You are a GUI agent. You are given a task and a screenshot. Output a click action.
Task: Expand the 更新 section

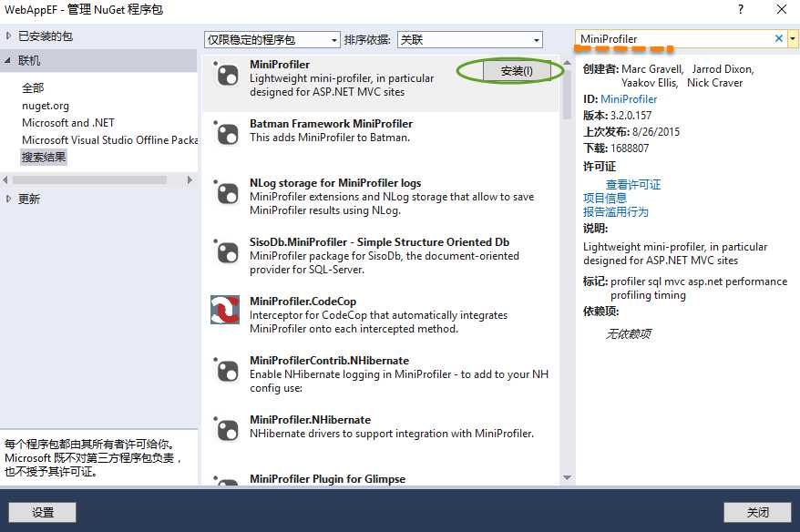coord(8,199)
